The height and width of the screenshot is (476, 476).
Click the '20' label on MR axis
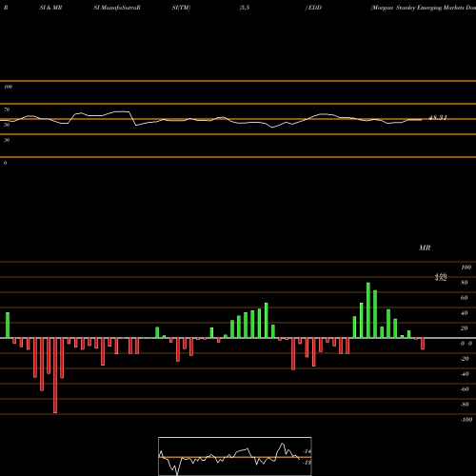pos(465,328)
